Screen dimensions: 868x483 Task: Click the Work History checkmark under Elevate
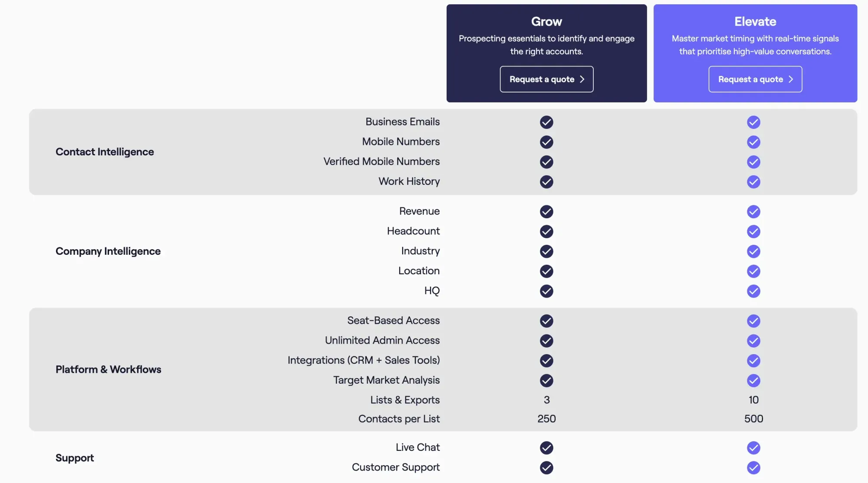coord(754,182)
